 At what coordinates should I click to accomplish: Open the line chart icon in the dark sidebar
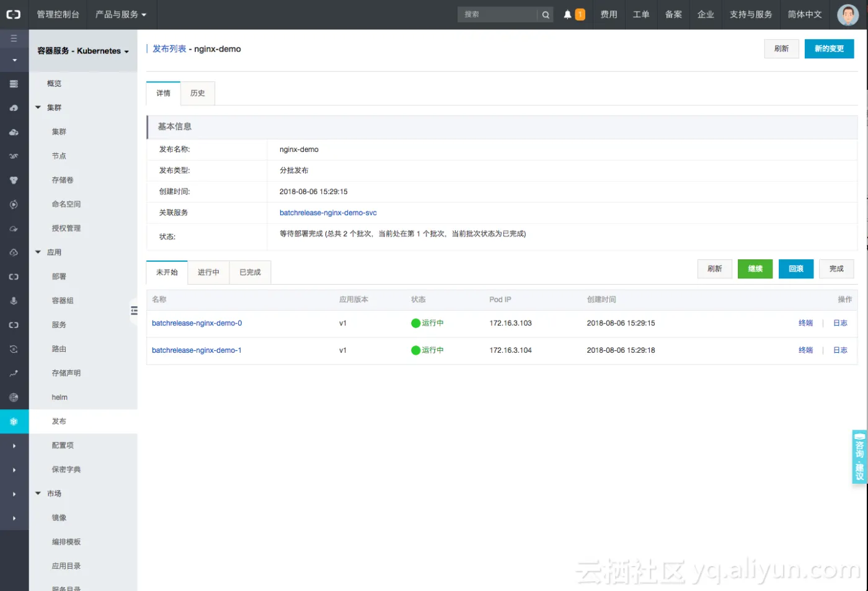point(14,373)
